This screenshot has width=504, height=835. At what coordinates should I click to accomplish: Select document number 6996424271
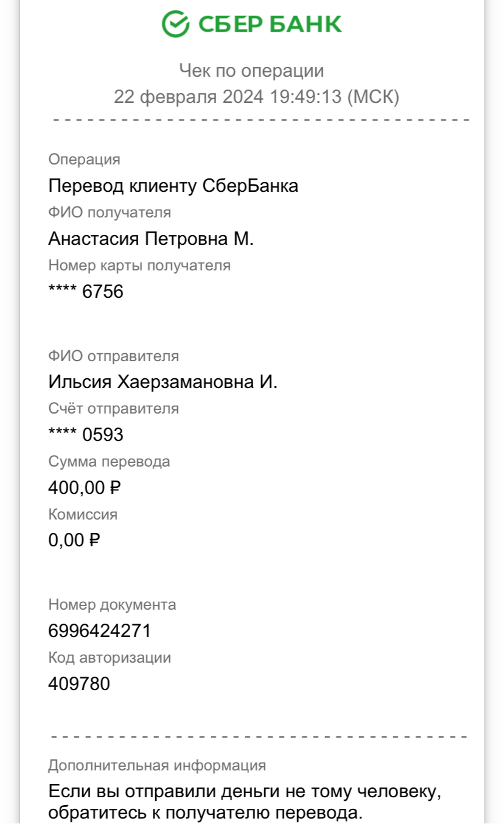[99, 631]
